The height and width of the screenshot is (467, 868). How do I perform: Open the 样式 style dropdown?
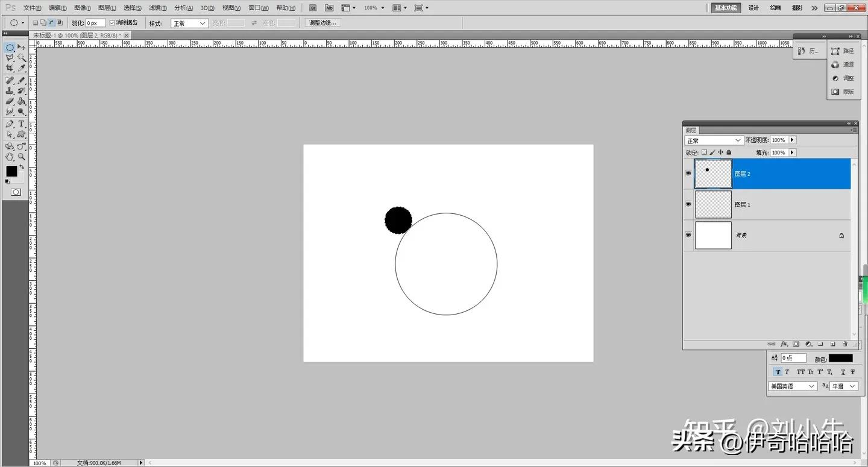tap(189, 24)
